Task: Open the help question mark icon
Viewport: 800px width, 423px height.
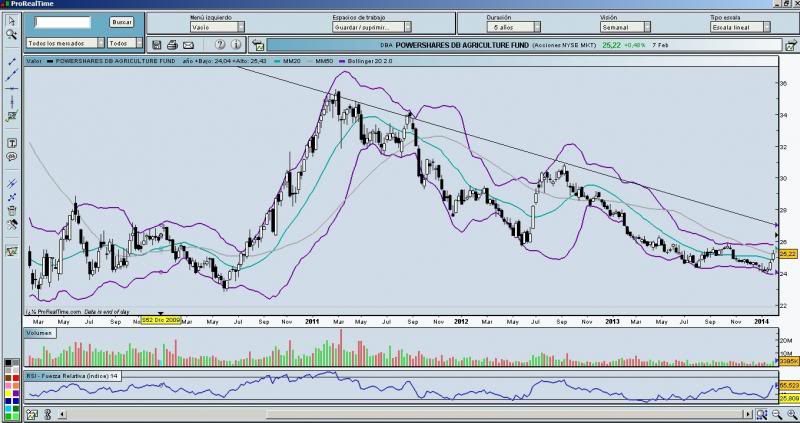Action: (x=220, y=44)
